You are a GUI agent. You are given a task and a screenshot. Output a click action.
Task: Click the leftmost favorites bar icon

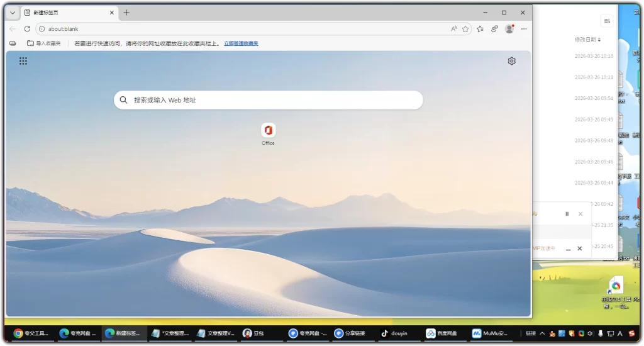(x=13, y=43)
